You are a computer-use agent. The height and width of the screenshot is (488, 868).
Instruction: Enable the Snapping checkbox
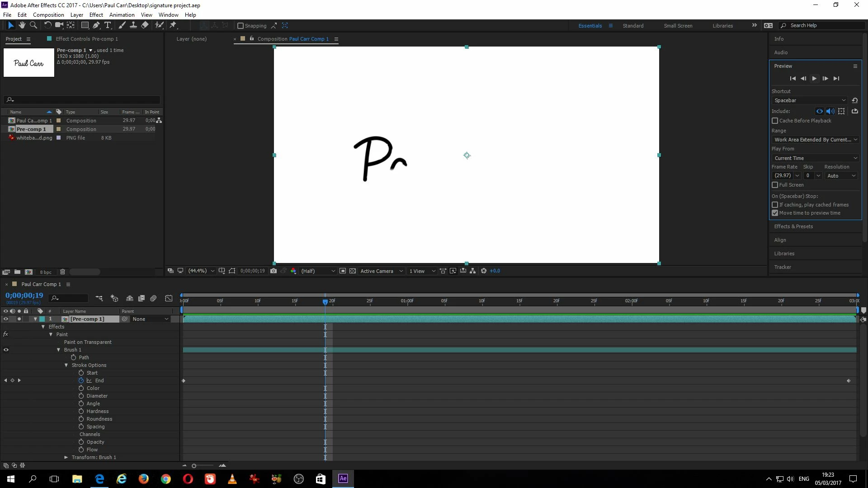pos(241,26)
